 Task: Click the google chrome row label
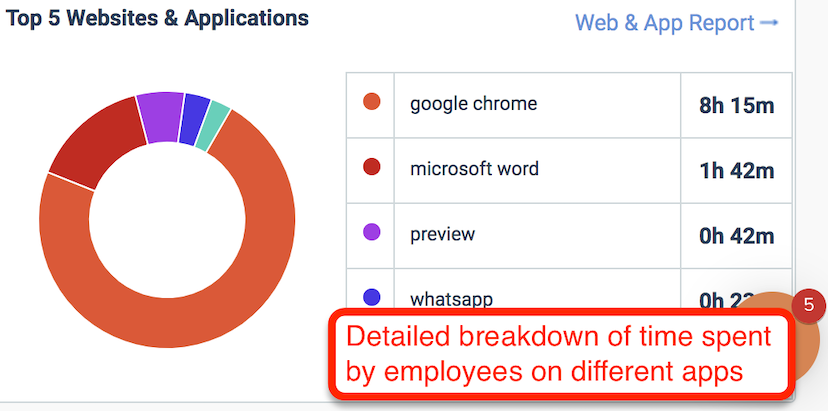474,104
